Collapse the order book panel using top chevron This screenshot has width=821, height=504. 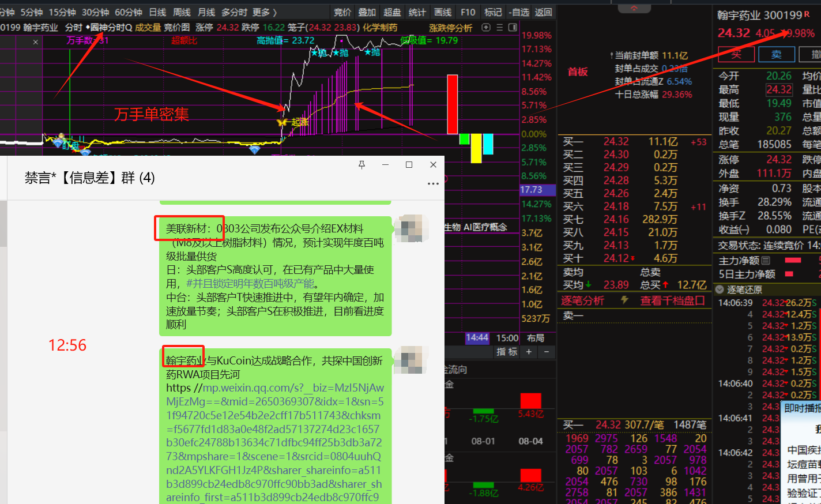pos(634,8)
